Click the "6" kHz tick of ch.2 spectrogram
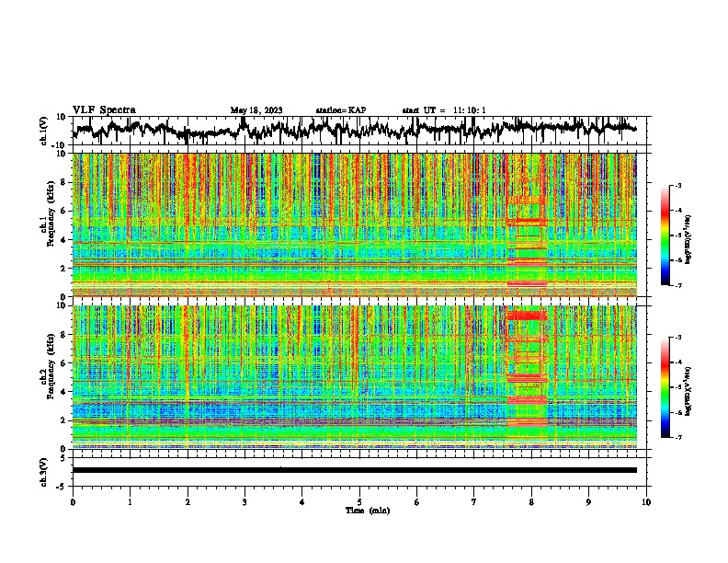 [x=63, y=363]
